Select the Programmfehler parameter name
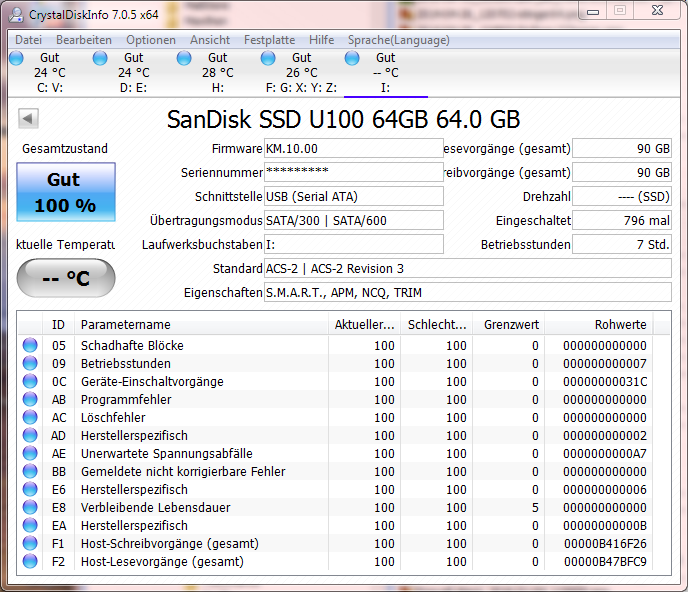 [x=126, y=399]
